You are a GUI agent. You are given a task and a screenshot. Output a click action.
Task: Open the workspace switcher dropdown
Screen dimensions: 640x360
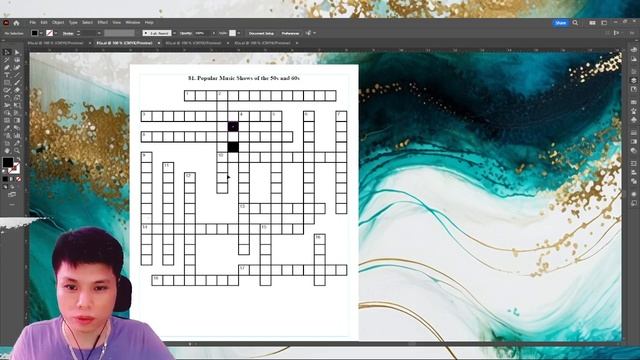tap(604, 23)
